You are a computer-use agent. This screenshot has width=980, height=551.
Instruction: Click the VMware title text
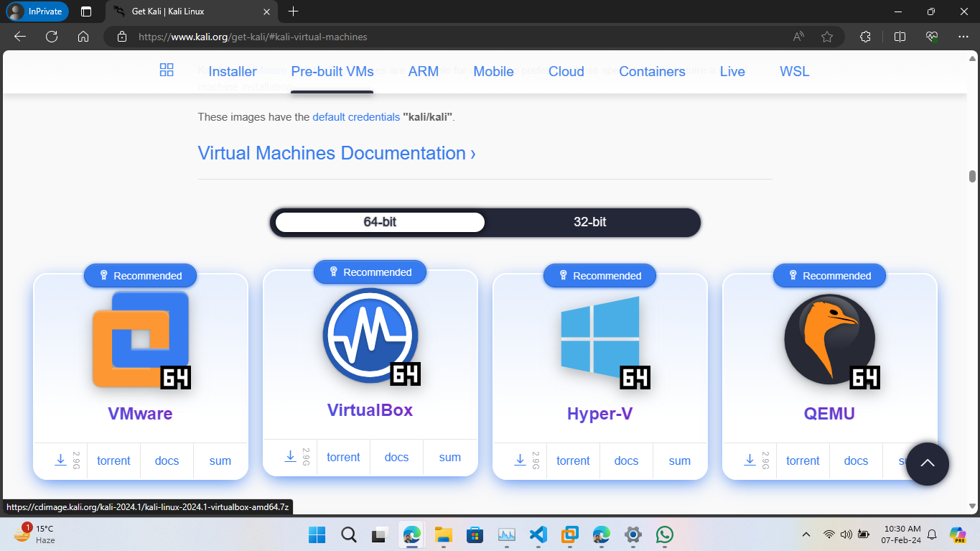(140, 414)
